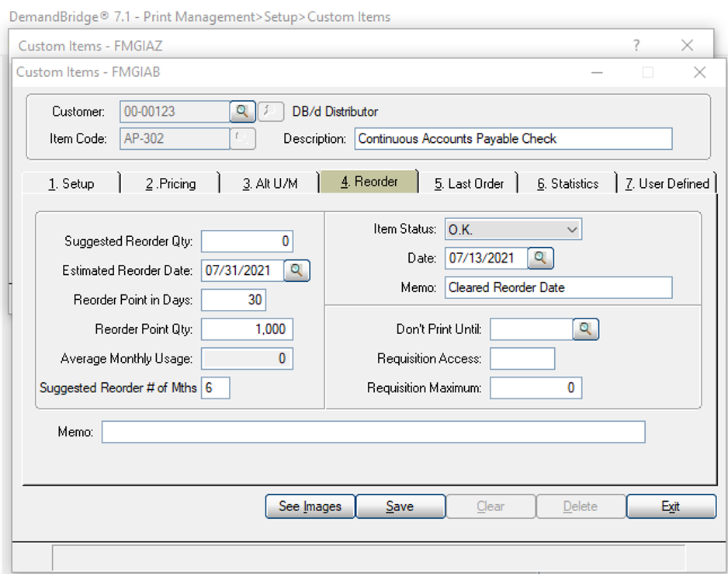
Task: Click the Estimated Reorder Date field
Action: coord(242,270)
